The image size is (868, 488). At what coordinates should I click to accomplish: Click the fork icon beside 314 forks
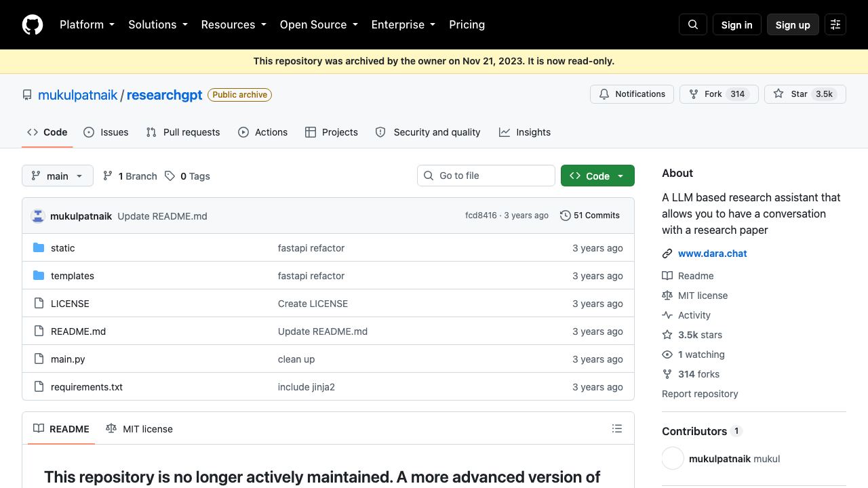[x=667, y=374]
